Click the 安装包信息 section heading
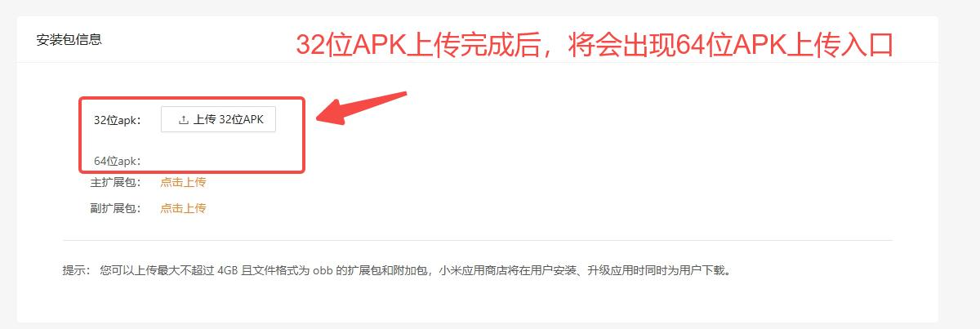The width and height of the screenshot is (980, 329). coord(69,39)
